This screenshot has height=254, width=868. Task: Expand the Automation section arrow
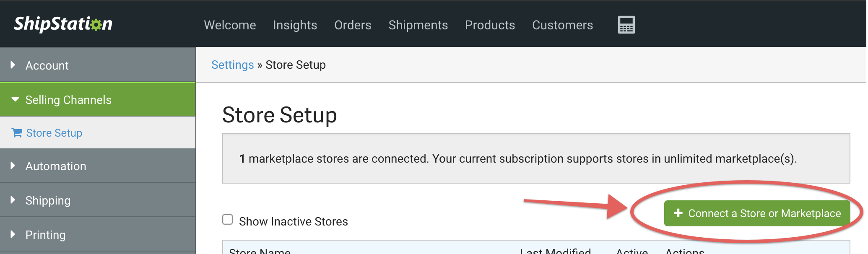pyautogui.click(x=13, y=166)
